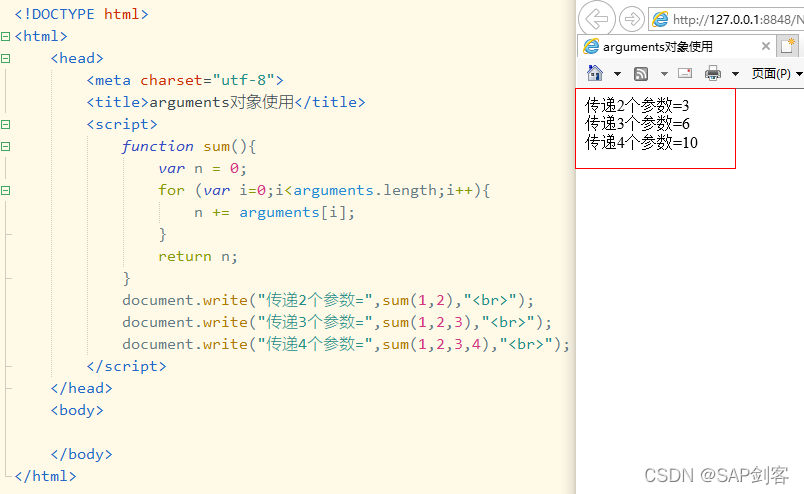This screenshot has width=804, height=494.
Task: Open the Print dropdown arrow
Action: pyautogui.click(x=735, y=74)
